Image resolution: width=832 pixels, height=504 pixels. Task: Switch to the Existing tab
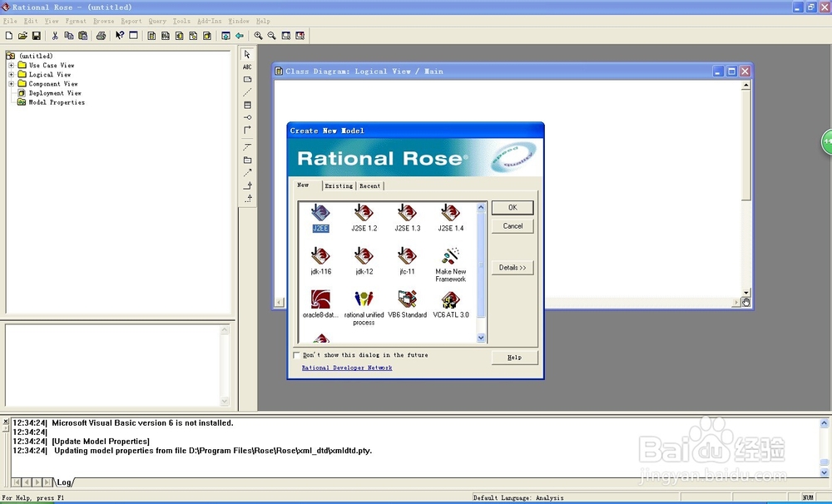339,185
